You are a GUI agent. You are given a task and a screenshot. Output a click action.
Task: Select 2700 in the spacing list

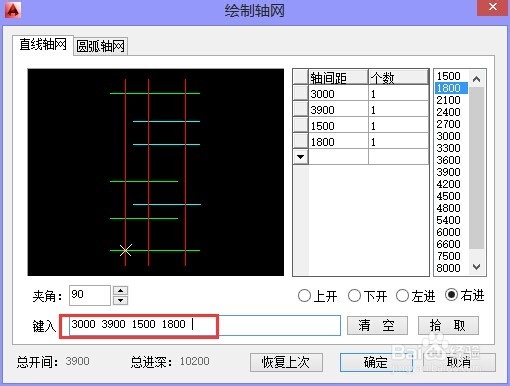(449, 124)
